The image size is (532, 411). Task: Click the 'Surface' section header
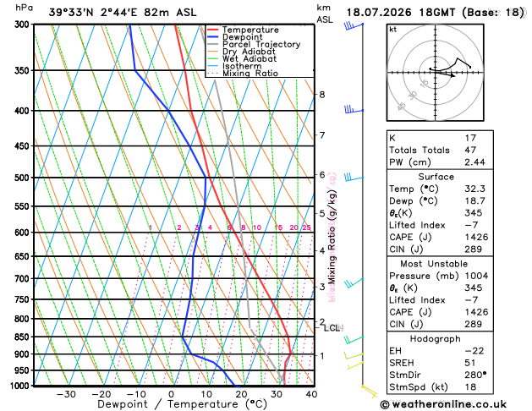point(436,177)
